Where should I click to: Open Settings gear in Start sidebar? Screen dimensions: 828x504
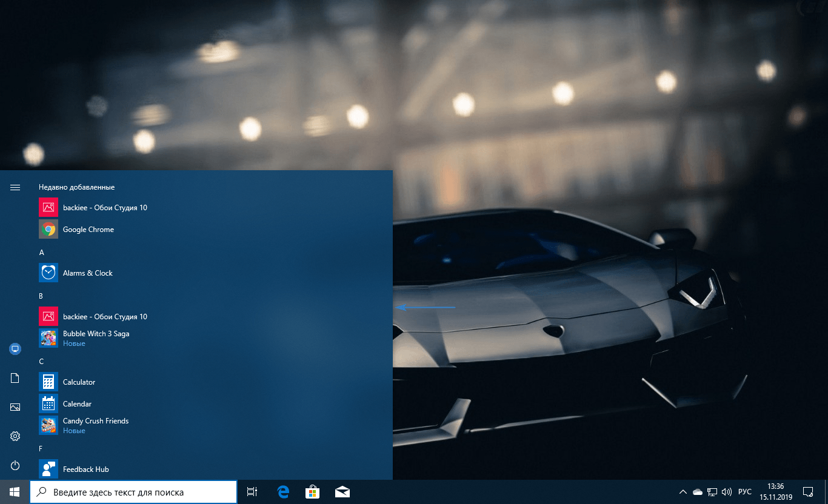pyautogui.click(x=15, y=436)
